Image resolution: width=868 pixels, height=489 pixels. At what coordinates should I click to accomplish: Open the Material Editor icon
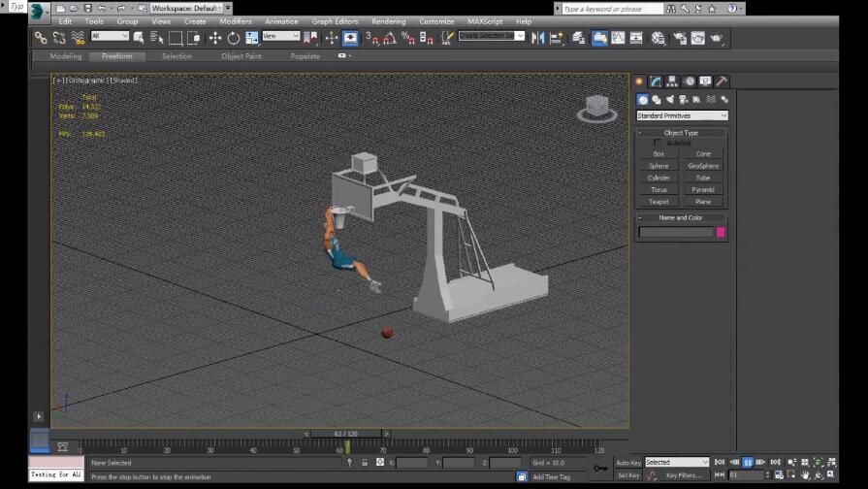658,38
